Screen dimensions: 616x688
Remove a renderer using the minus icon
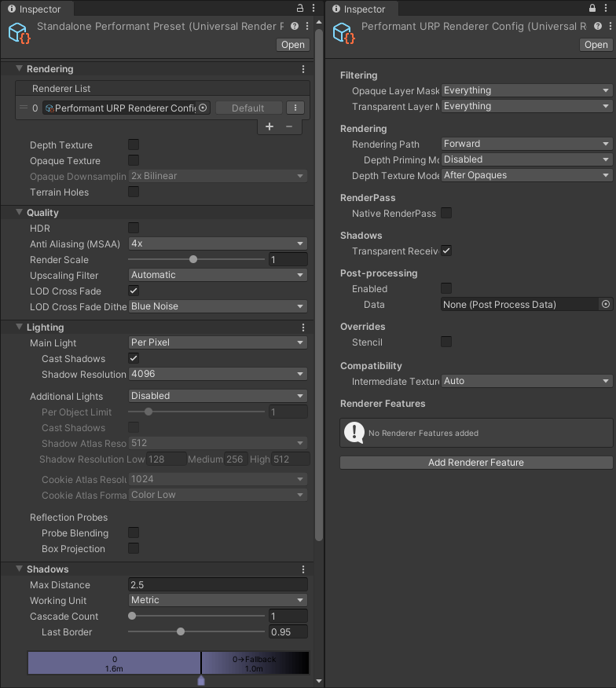click(x=289, y=126)
